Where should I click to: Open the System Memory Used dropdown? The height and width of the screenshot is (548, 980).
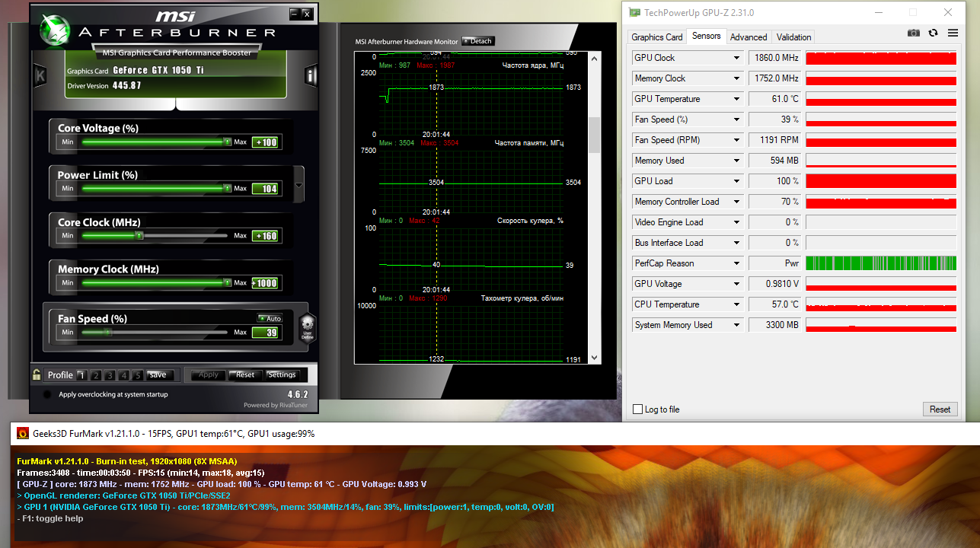click(736, 325)
